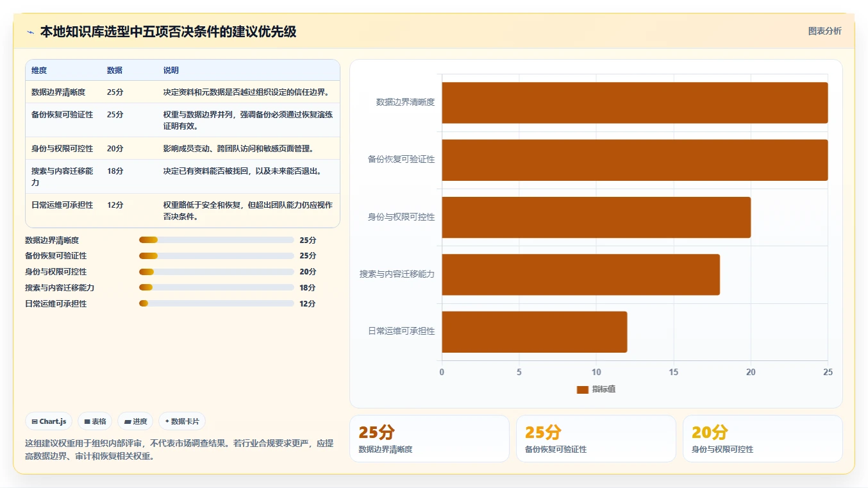Click the description starting 决定已有资料
This screenshot has width=868, height=488.
pos(243,171)
